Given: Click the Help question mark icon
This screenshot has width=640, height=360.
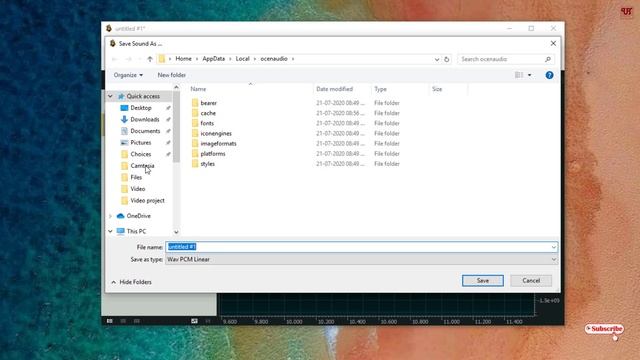Looking at the screenshot, I should (x=549, y=75).
